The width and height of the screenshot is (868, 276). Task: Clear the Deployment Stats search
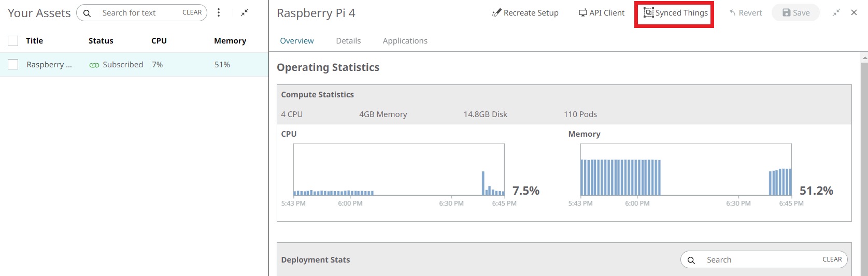832,260
